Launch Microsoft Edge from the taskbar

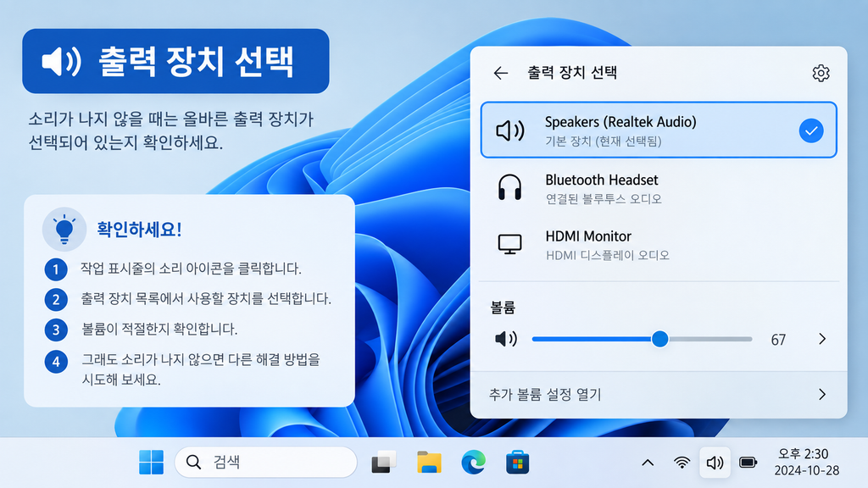pyautogui.click(x=473, y=462)
